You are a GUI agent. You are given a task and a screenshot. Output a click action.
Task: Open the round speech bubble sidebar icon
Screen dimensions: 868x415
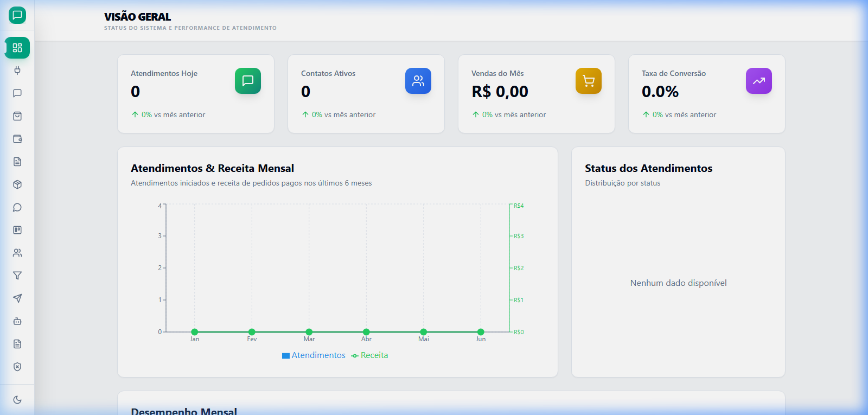tap(17, 207)
